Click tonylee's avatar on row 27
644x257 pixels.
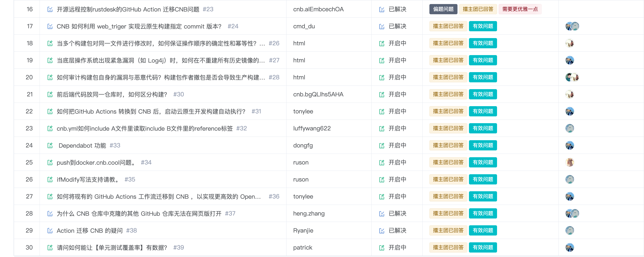(x=570, y=196)
